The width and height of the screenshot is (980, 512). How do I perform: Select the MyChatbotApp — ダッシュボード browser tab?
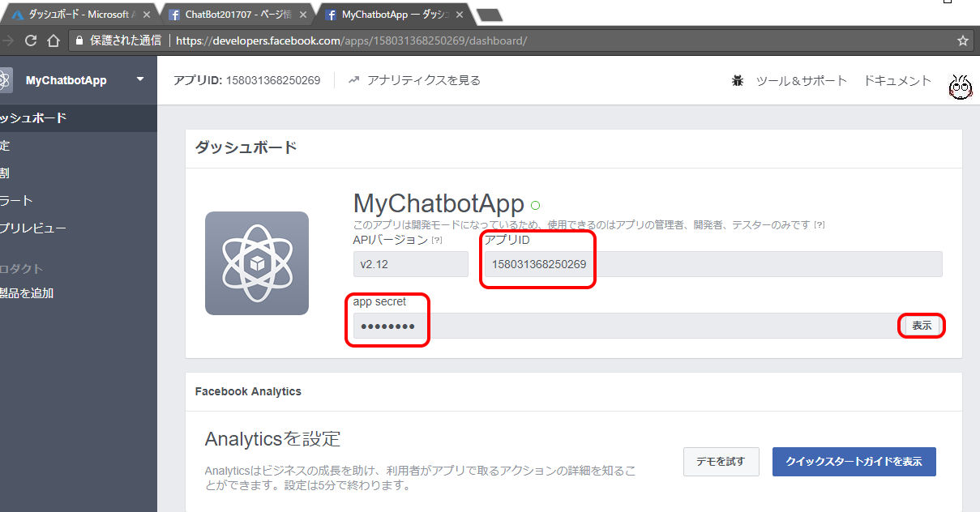(392, 15)
